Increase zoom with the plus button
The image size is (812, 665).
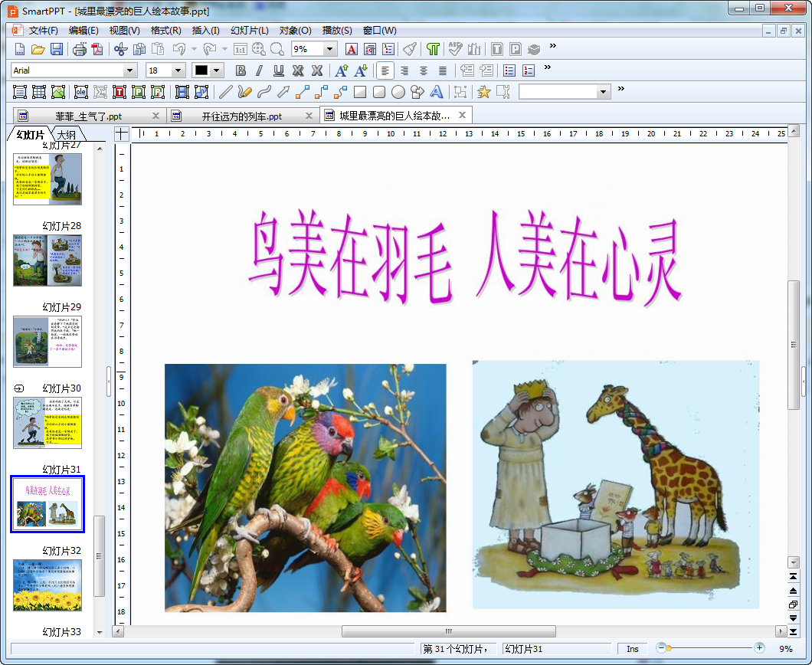pyautogui.click(x=759, y=648)
